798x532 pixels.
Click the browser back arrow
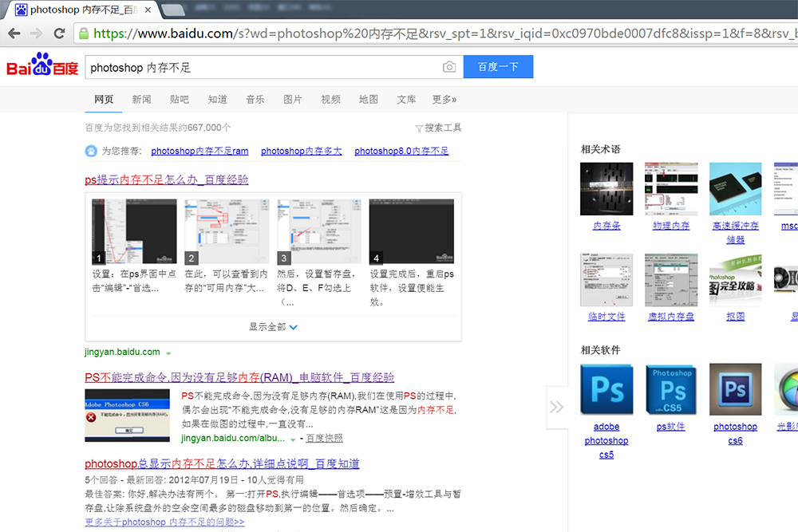click(14, 33)
